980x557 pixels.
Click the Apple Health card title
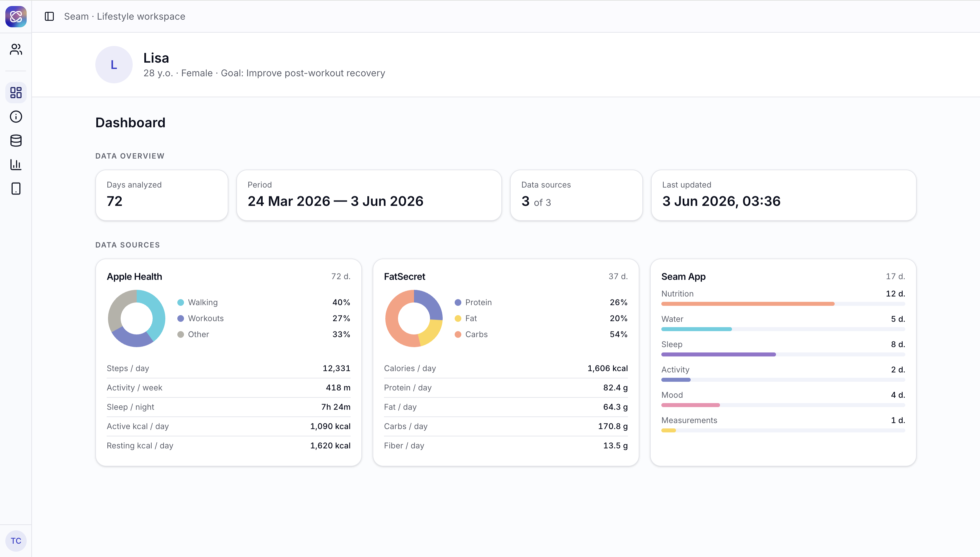pos(134,277)
